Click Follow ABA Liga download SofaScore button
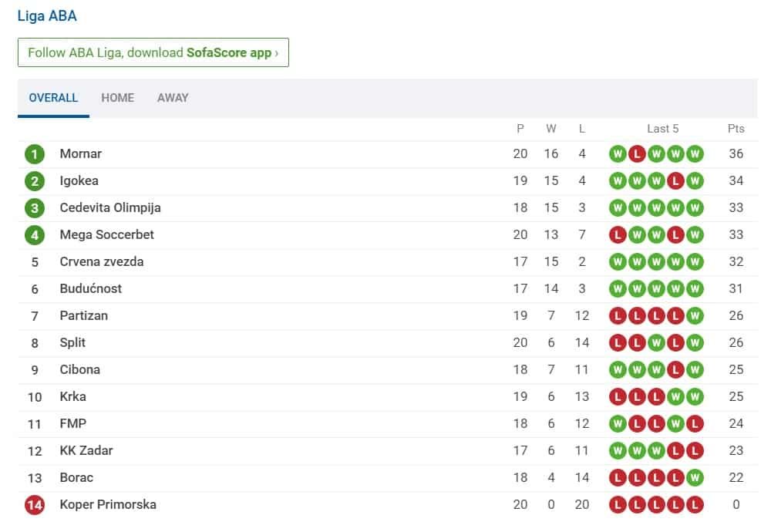Screen dimensions: 771x532 153,52
